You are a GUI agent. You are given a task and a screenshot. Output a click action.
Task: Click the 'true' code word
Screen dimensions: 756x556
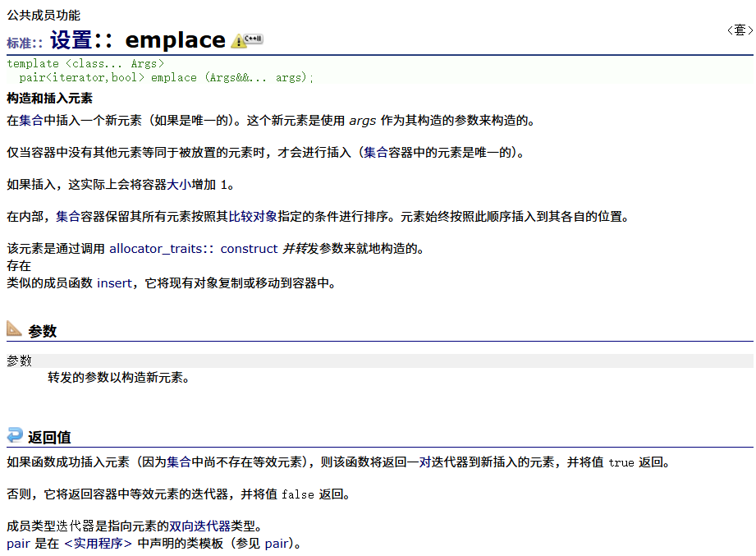621,463
